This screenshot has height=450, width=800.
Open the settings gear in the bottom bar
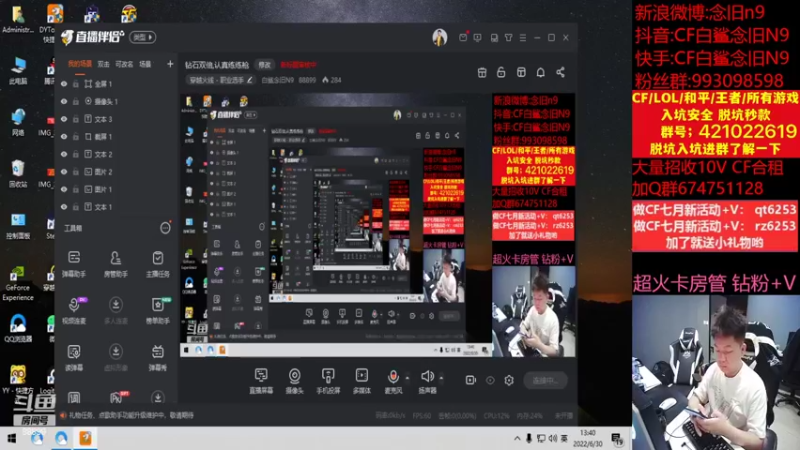coord(509,380)
